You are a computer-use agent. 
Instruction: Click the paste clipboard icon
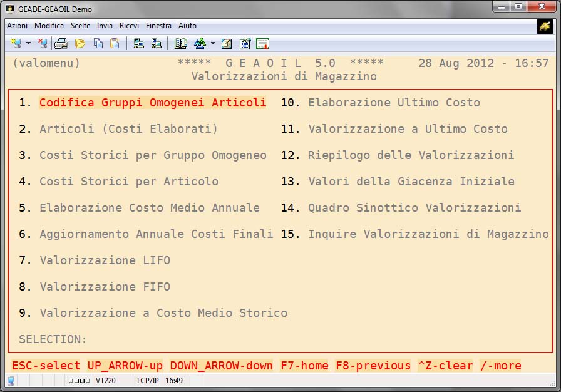coord(115,44)
